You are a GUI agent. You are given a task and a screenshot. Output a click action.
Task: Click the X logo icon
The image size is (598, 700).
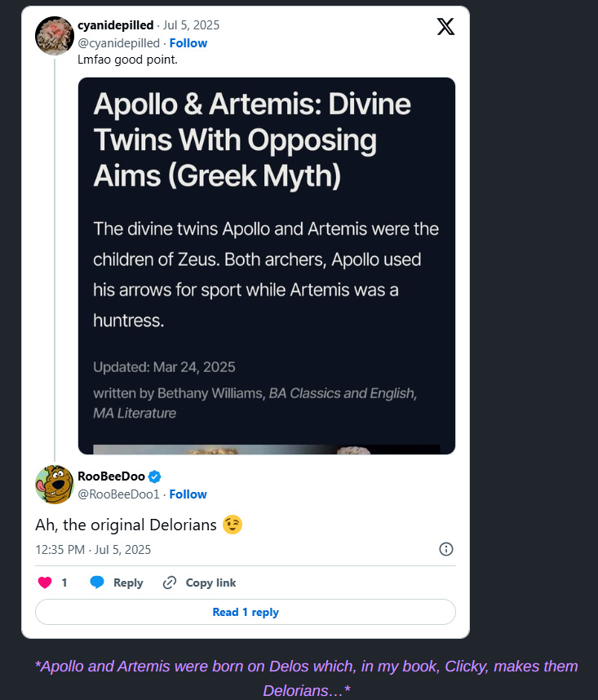click(x=445, y=26)
